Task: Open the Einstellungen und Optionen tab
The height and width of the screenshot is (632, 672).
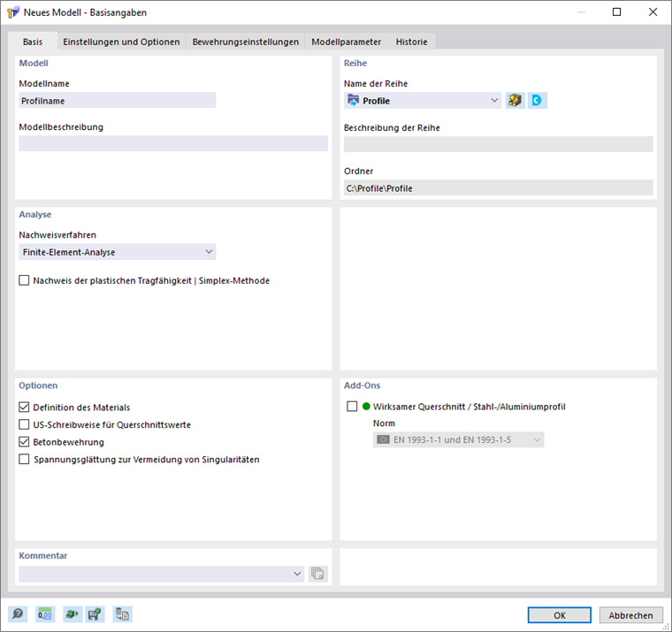Action: tap(121, 42)
